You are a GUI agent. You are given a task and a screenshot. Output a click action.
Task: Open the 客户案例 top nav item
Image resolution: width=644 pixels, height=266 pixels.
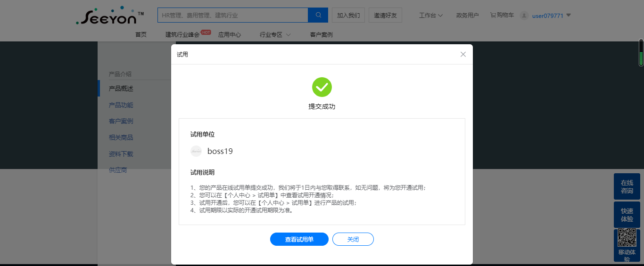pyautogui.click(x=321, y=34)
